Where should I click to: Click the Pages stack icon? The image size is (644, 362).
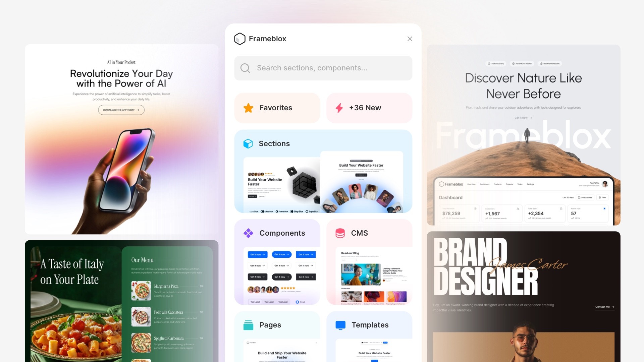248,324
